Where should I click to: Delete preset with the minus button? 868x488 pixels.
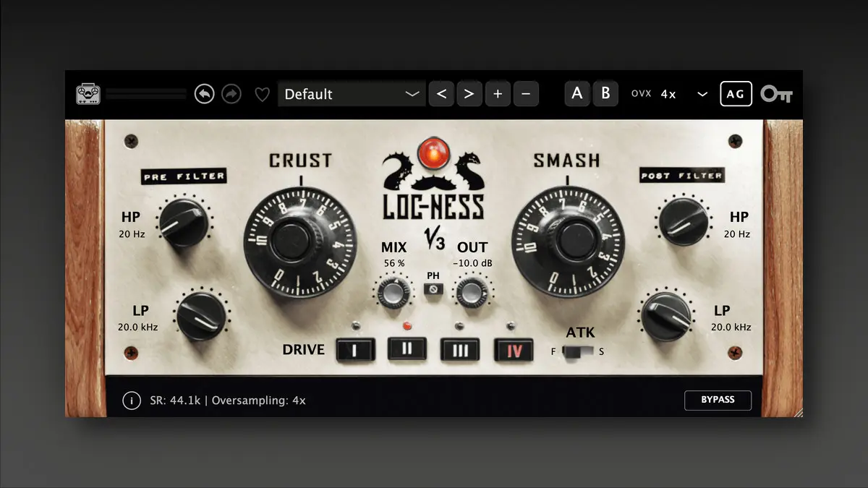(x=526, y=94)
